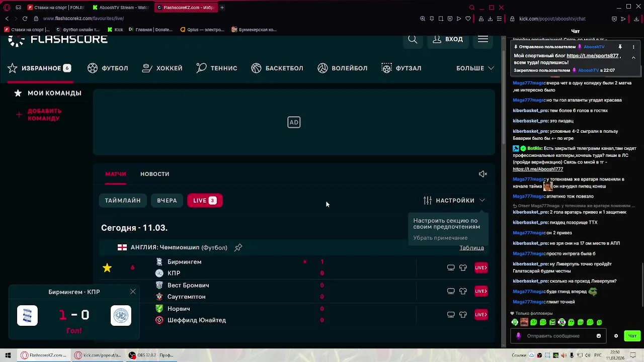Send message with green Чат button

pos(632,336)
